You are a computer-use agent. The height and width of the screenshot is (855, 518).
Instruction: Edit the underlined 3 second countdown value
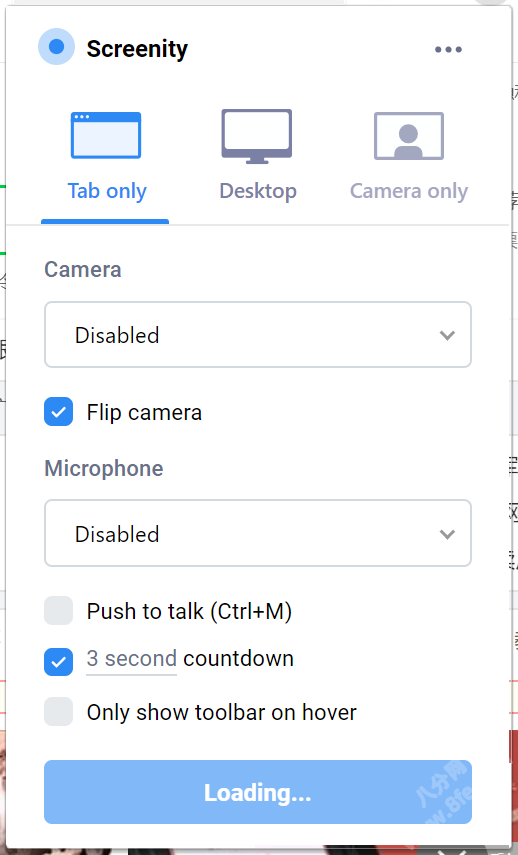coord(131,659)
